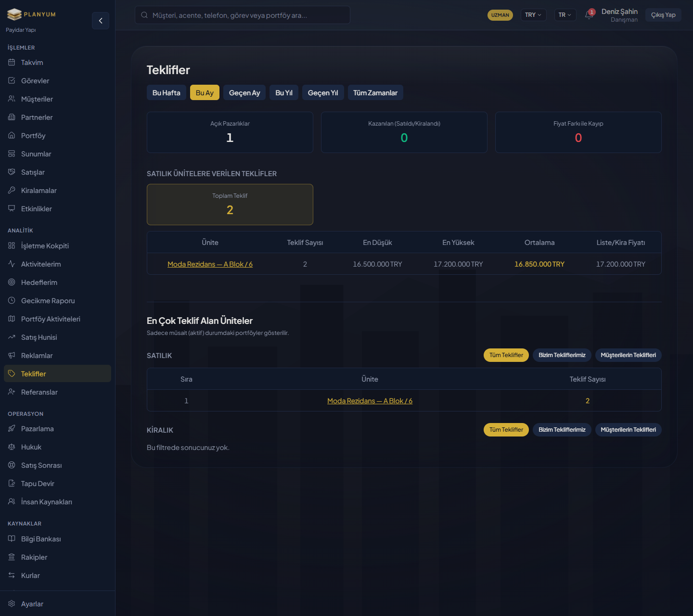Open the Ayarlar gear icon
The height and width of the screenshot is (616, 693).
pos(12,604)
